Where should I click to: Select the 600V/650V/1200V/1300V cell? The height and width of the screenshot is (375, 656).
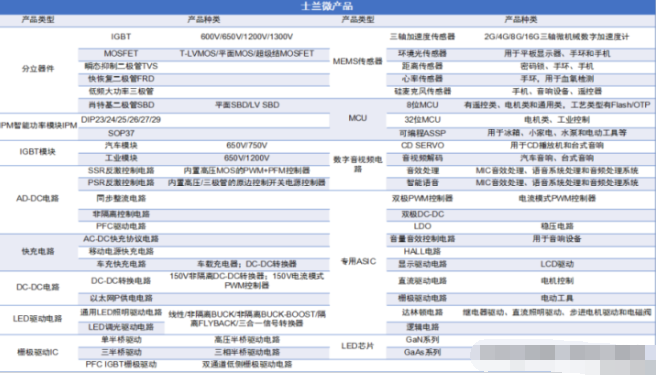click(x=246, y=37)
